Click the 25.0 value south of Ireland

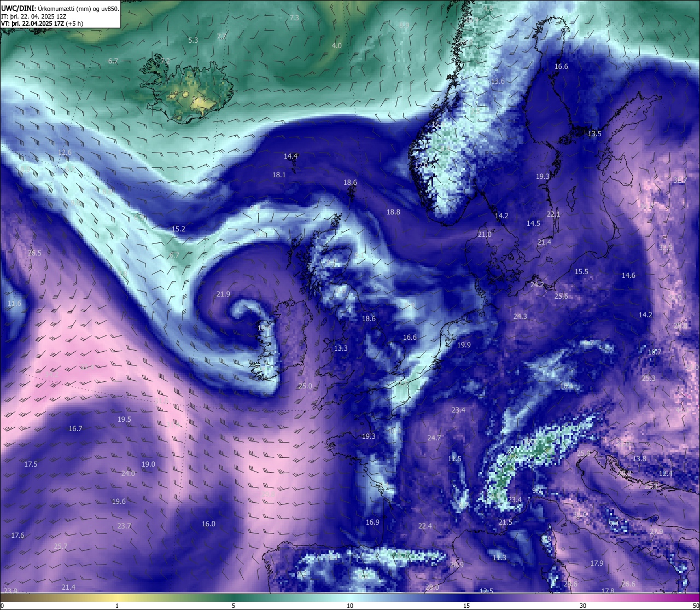(305, 386)
